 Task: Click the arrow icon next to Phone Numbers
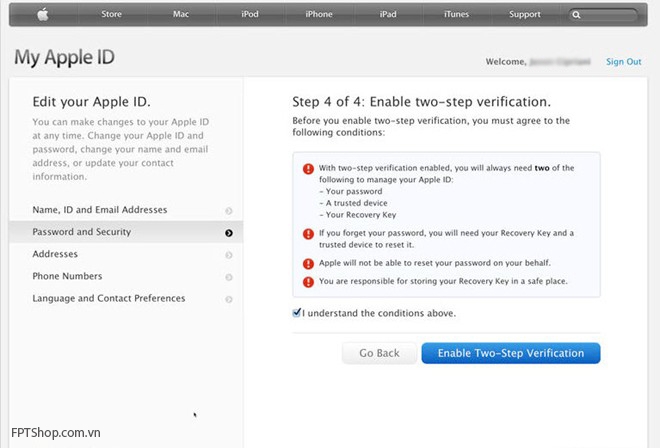229,277
